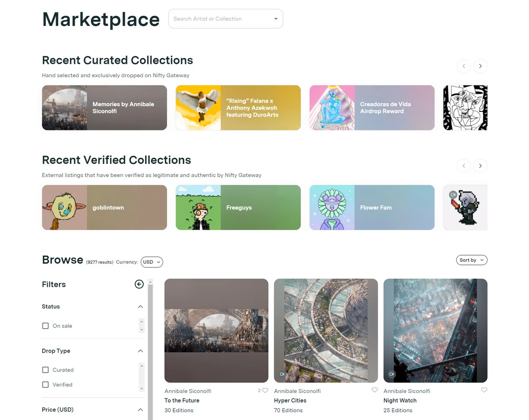Click the 25 Editions text

point(398,410)
